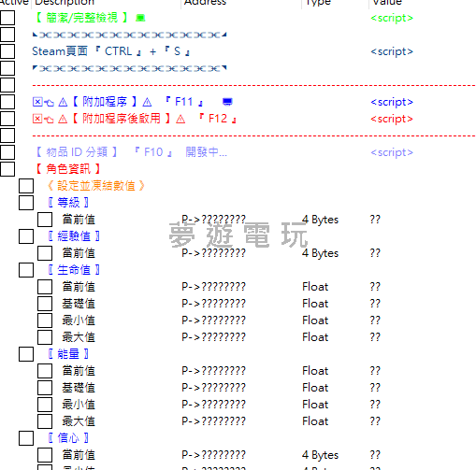Viewport: 476px width, 470px height.
Task: Select the 當前值 description under 能量
Action: point(79,371)
